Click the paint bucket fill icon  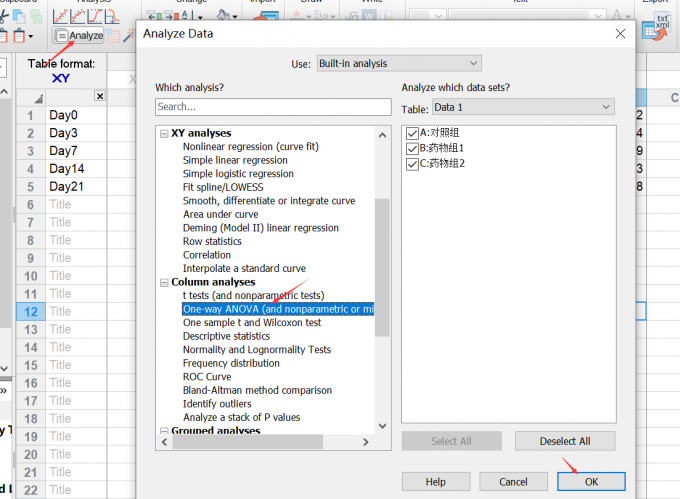223,15
